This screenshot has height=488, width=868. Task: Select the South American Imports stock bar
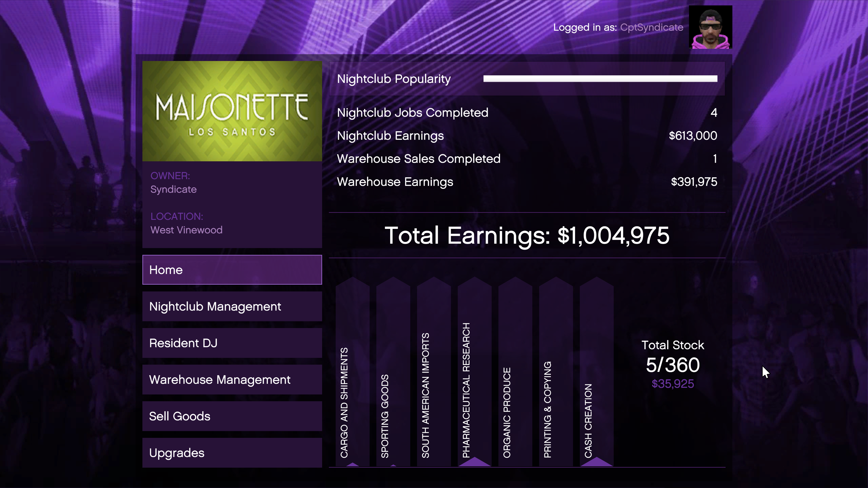click(434, 387)
